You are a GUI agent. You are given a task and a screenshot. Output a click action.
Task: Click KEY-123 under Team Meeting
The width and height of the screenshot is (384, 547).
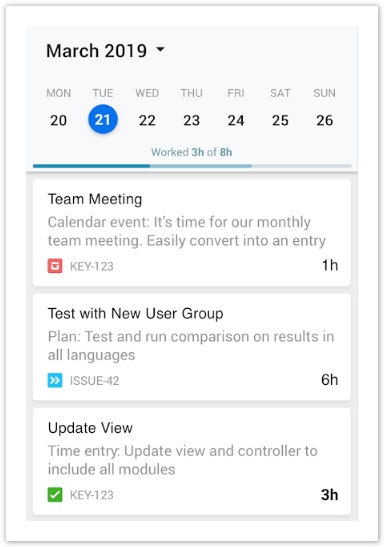[x=92, y=266]
